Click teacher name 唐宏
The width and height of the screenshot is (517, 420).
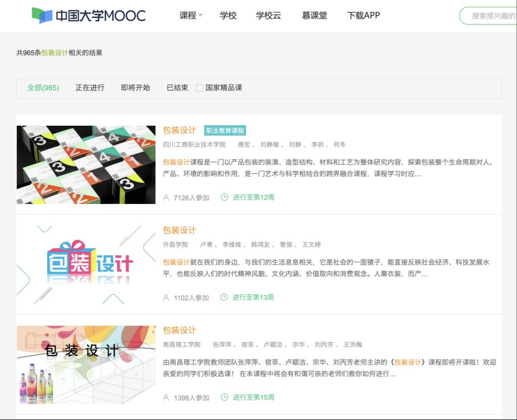click(244, 144)
